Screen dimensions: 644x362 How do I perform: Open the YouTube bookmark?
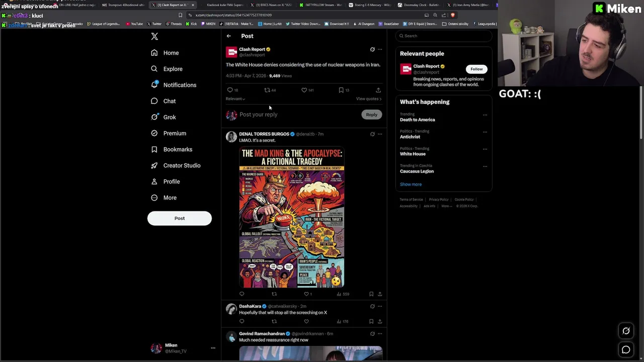coord(134,24)
